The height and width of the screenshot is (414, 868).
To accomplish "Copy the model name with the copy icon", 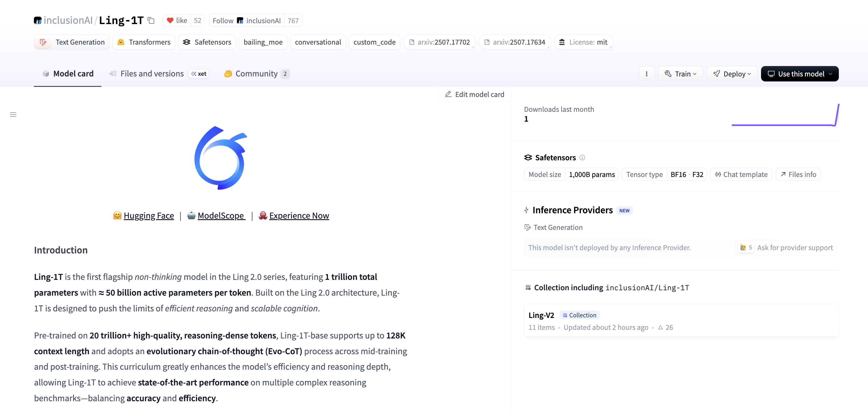I will coord(151,21).
